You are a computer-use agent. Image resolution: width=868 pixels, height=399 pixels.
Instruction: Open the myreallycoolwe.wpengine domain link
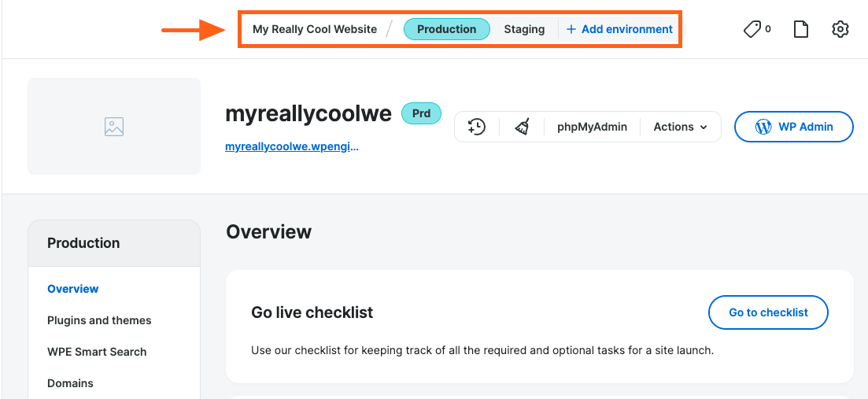coord(291,146)
